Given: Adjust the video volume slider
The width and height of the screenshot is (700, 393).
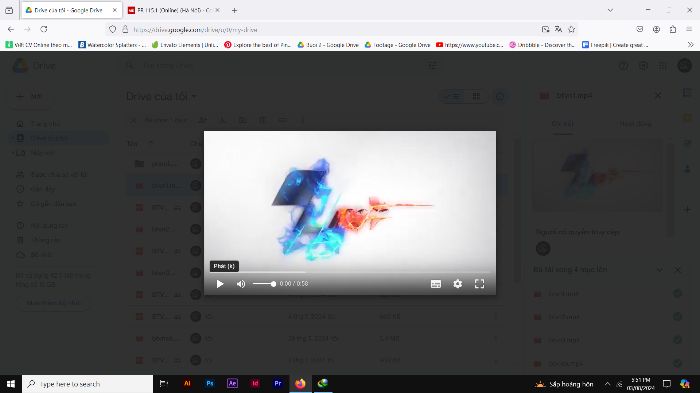Looking at the screenshot, I should tap(264, 284).
